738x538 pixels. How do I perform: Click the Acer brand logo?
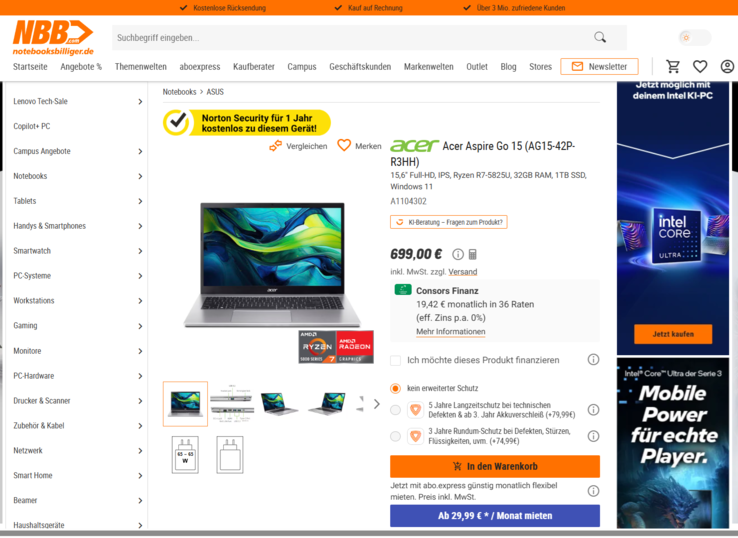(x=414, y=145)
